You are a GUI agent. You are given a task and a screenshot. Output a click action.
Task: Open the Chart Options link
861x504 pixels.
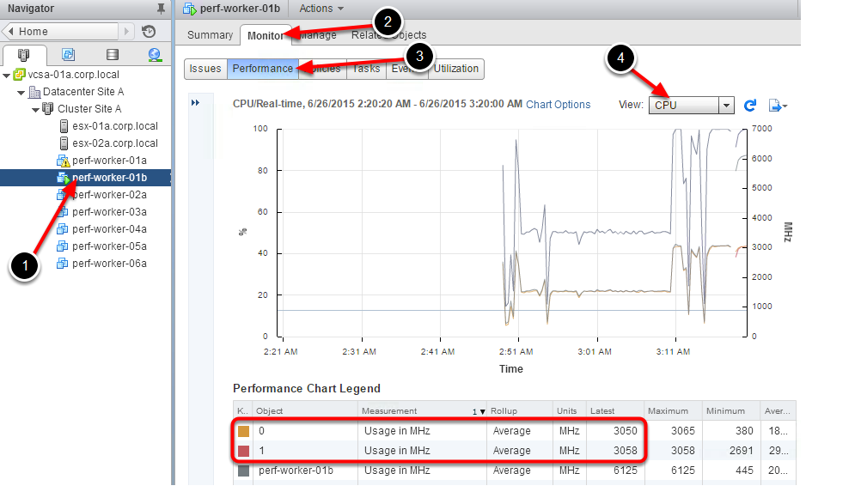point(558,105)
